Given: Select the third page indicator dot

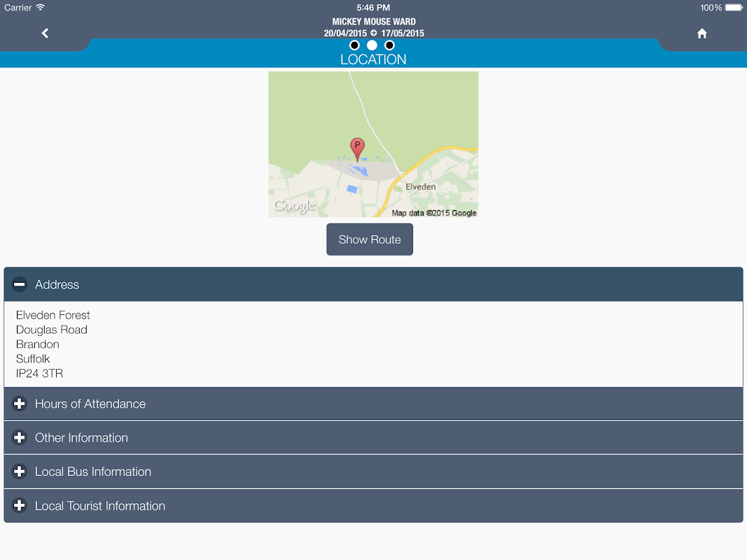Looking at the screenshot, I should [390, 45].
